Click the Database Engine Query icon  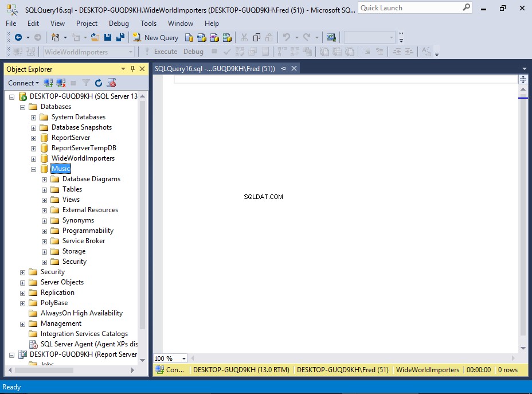coord(189,37)
